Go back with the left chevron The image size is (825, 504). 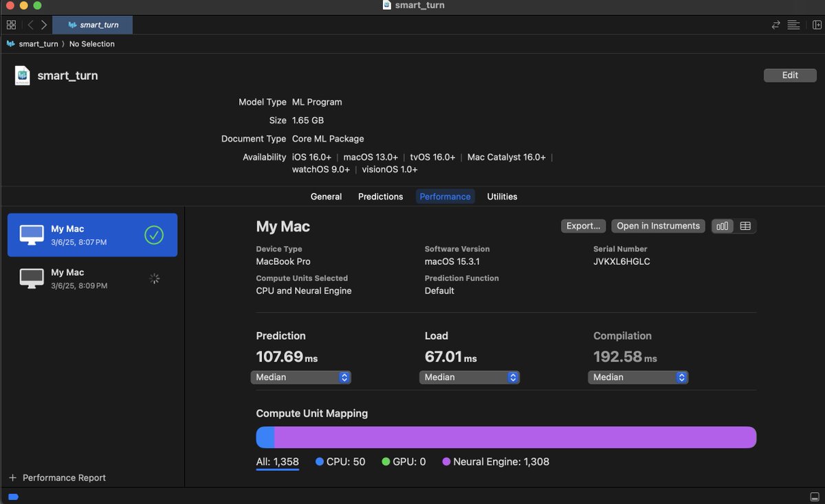[30, 25]
